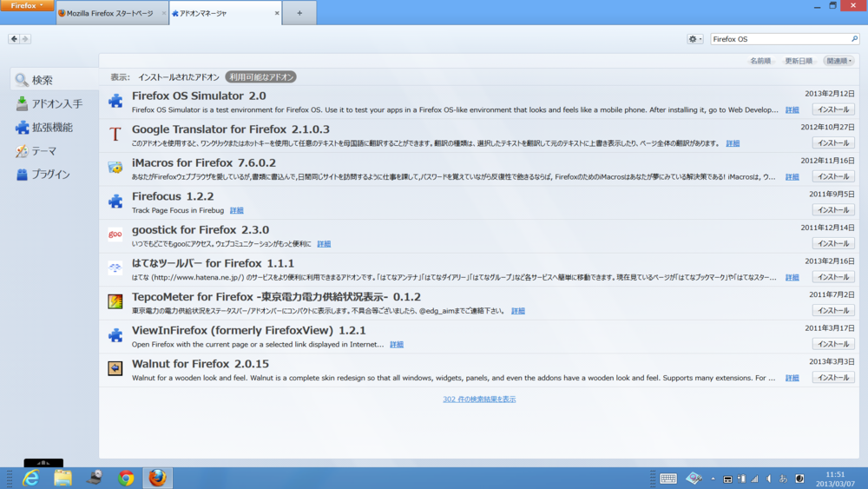Open 詳細 link for はてなツールバー

click(792, 277)
